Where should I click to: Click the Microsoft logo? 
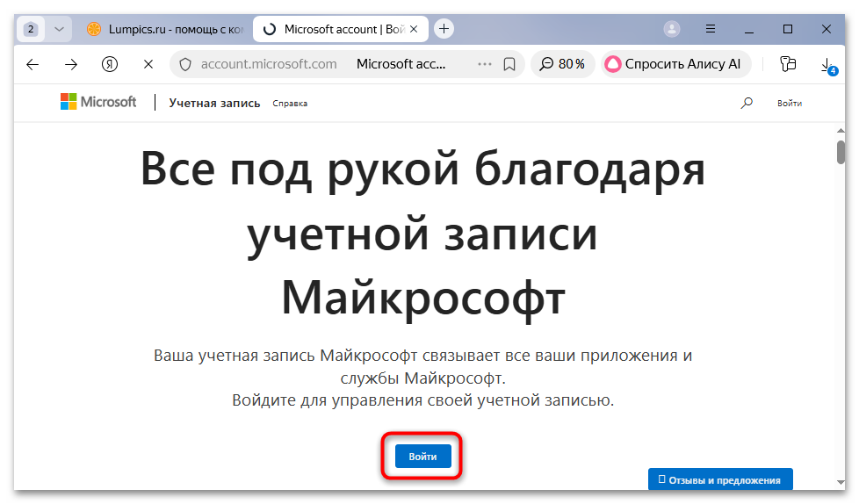[x=98, y=102]
